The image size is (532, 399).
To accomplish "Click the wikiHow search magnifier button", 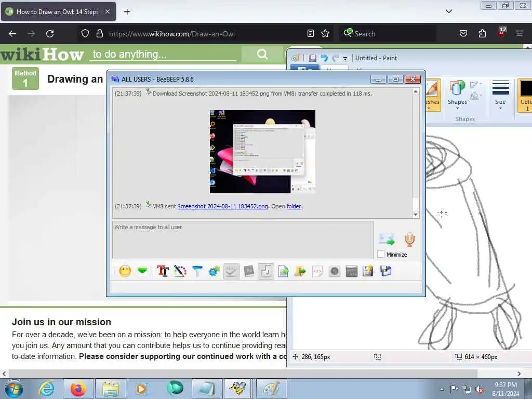I will pyautogui.click(x=262, y=54).
